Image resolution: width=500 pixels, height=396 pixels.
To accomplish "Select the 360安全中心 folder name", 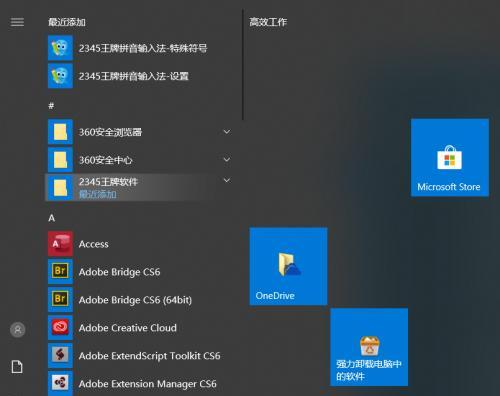I will 106,160.
